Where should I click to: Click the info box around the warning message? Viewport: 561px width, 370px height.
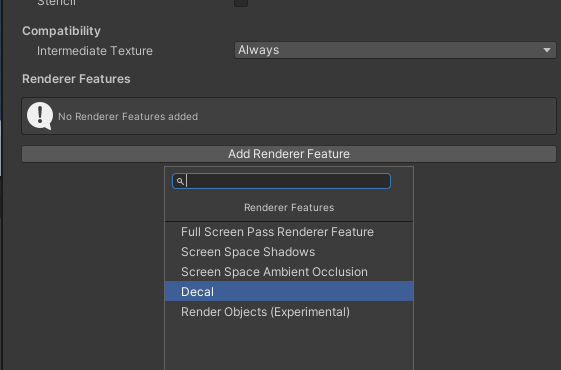289,116
